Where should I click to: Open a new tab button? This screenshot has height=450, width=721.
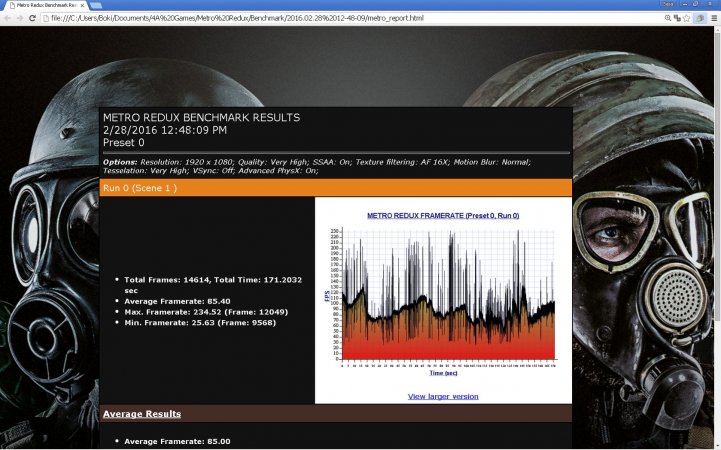(x=96, y=6)
